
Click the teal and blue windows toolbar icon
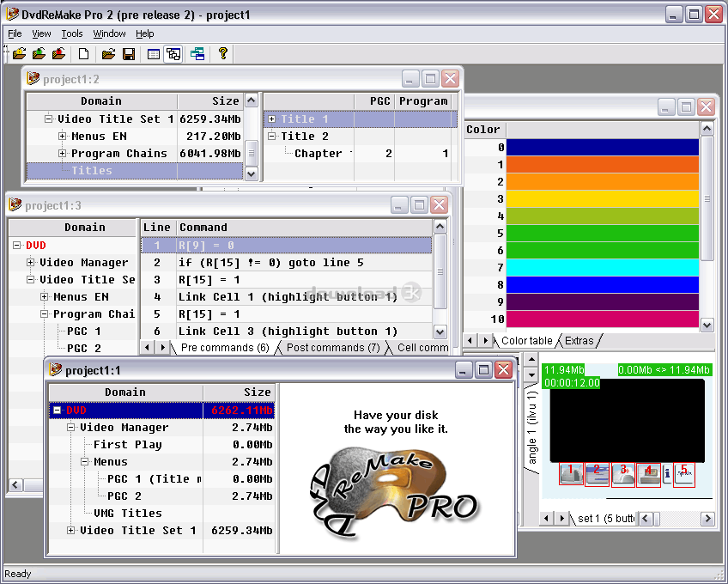pyautogui.click(x=197, y=54)
